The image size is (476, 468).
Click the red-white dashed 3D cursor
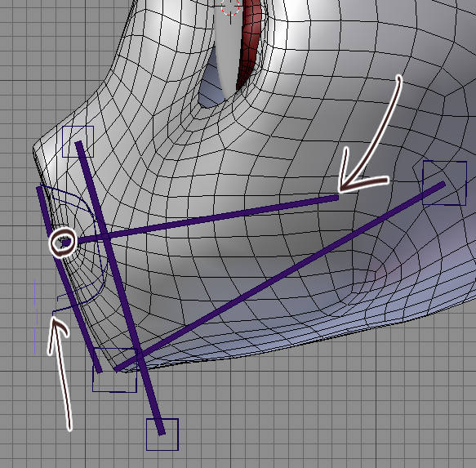click(230, 7)
